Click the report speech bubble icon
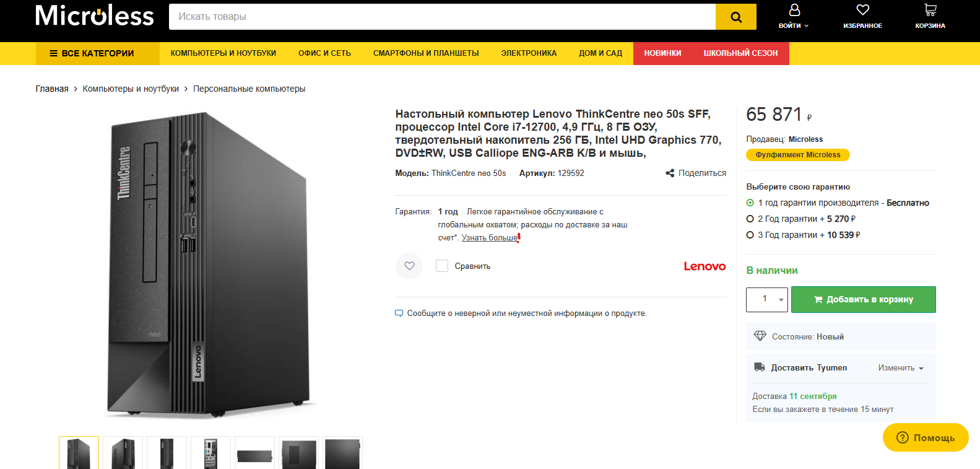980x469 pixels. pyautogui.click(x=399, y=313)
